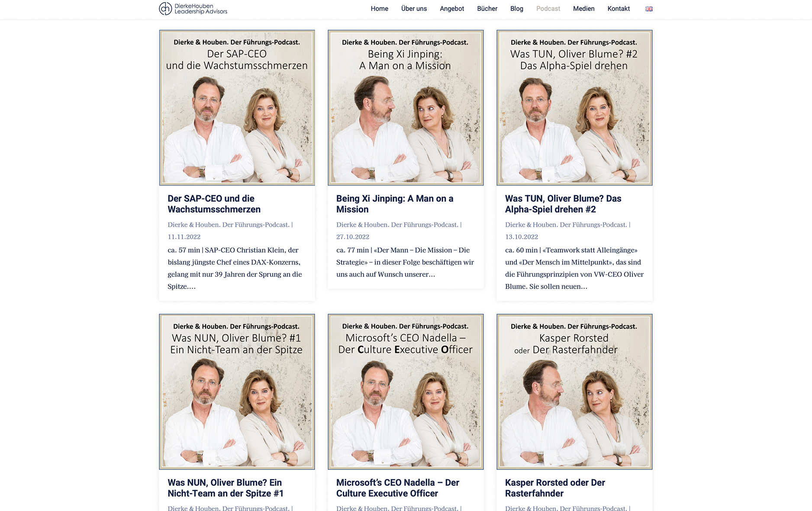Open the Kontakt menu item
Image resolution: width=812 pixels, height=511 pixels.
coord(619,9)
